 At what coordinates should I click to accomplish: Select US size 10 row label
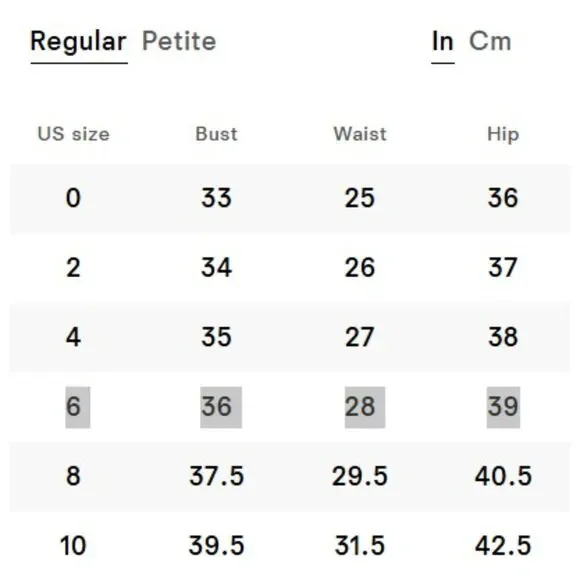pyautogui.click(x=73, y=546)
